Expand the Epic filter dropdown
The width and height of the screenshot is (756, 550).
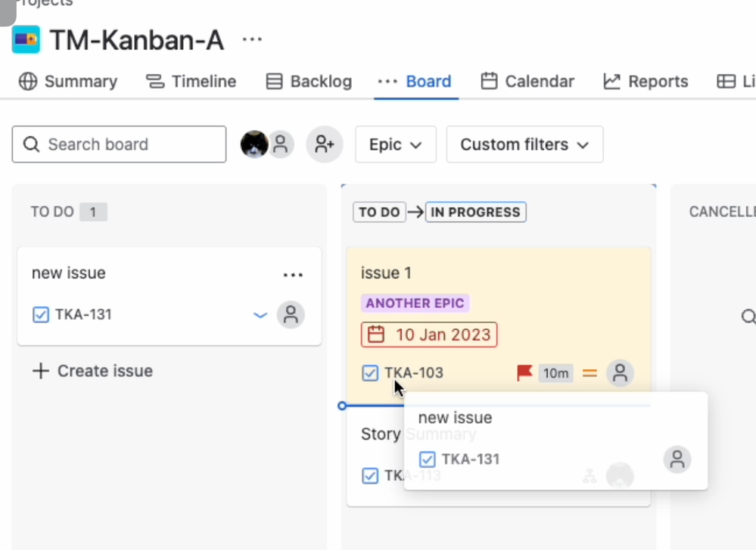[396, 144]
